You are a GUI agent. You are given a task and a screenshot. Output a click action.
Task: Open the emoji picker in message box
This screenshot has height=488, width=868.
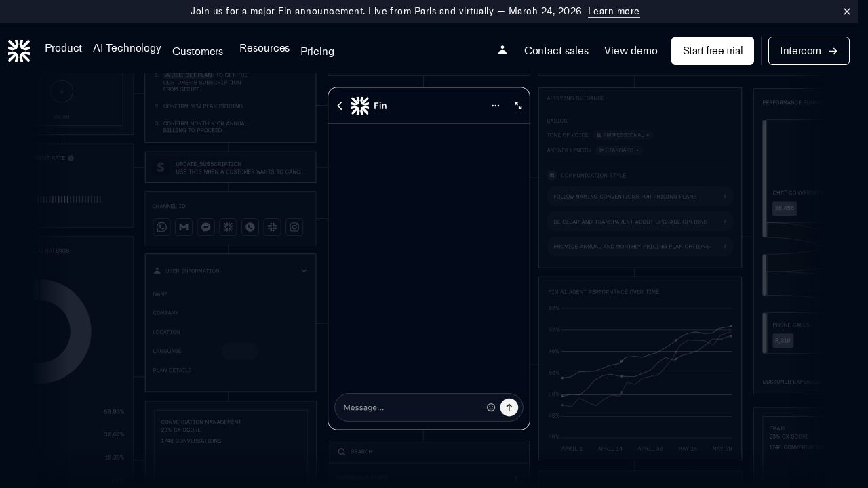pos(491,407)
